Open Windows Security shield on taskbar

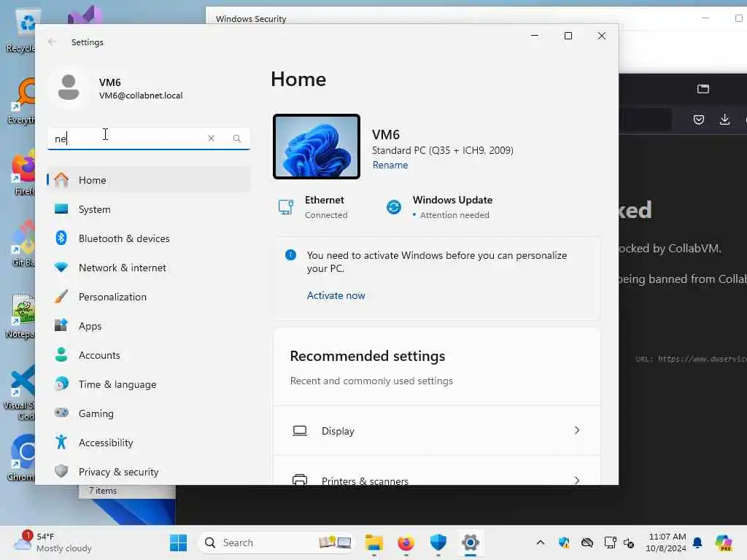(x=438, y=542)
